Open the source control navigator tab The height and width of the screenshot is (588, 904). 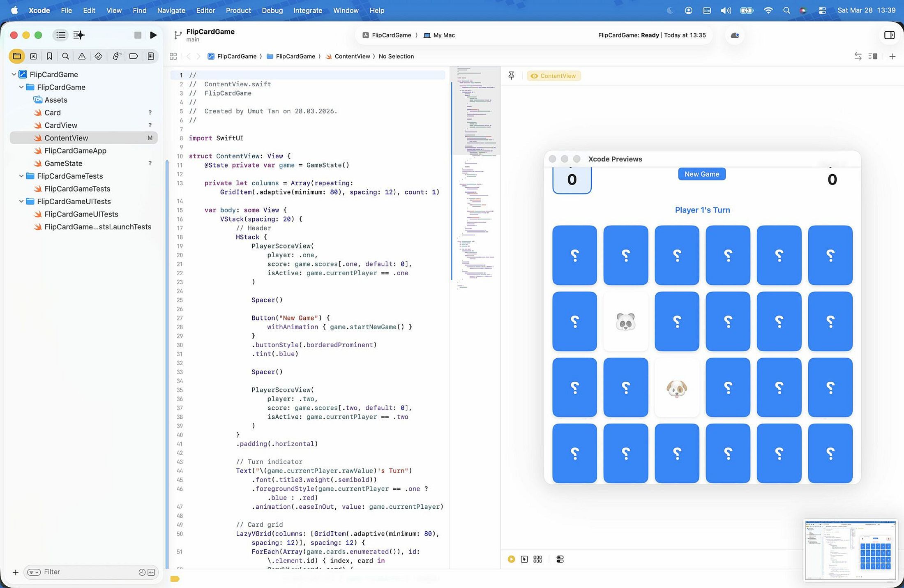pyautogui.click(x=33, y=56)
